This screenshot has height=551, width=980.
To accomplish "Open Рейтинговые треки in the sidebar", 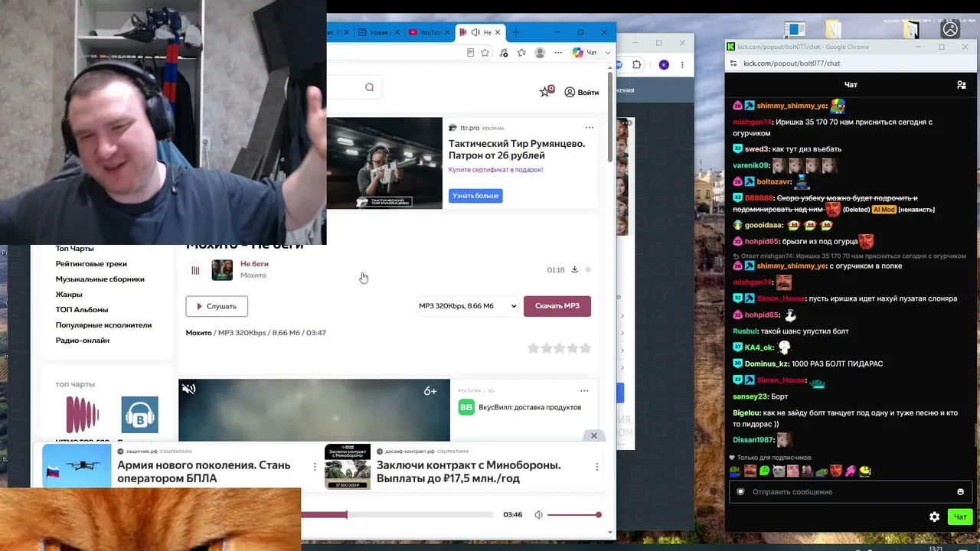I will pos(91,264).
